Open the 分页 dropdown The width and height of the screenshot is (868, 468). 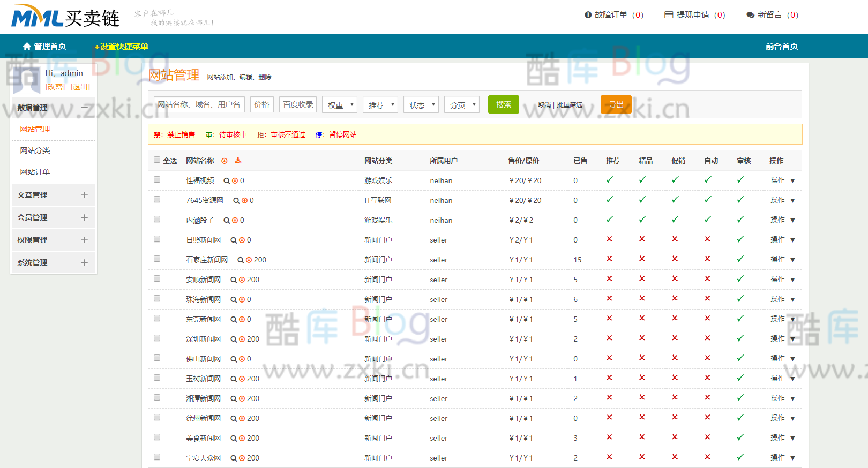click(462, 105)
